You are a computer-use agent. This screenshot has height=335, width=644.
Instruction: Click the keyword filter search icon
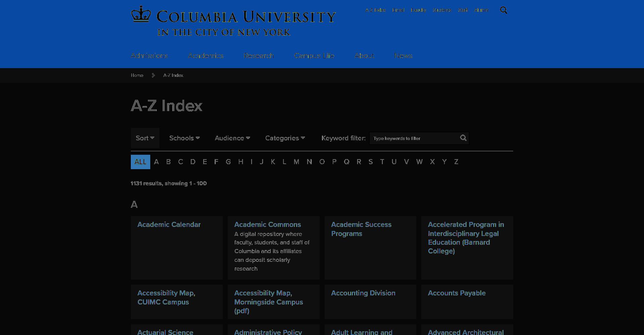coord(463,138)
